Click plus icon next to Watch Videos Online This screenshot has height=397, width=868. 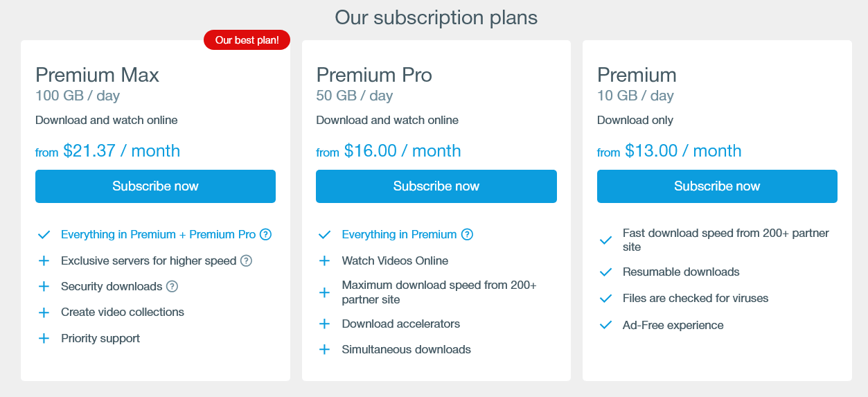[x=324, y=261]
